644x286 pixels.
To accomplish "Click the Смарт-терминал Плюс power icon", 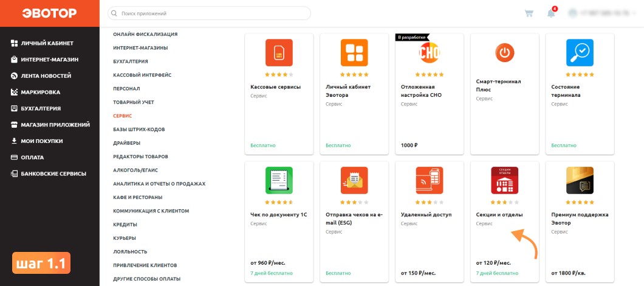I will click(505, 53).
